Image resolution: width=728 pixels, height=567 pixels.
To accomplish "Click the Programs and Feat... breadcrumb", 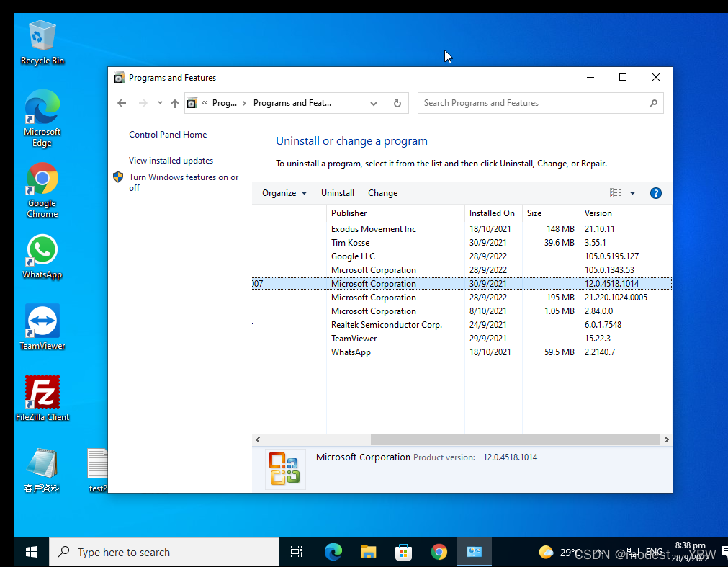I will click(292, 103).
